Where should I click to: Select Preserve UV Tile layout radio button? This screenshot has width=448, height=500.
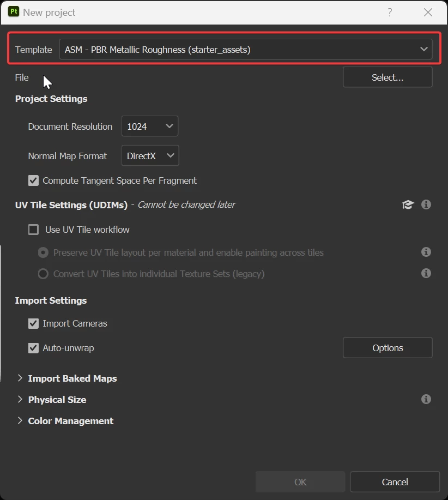43,252
